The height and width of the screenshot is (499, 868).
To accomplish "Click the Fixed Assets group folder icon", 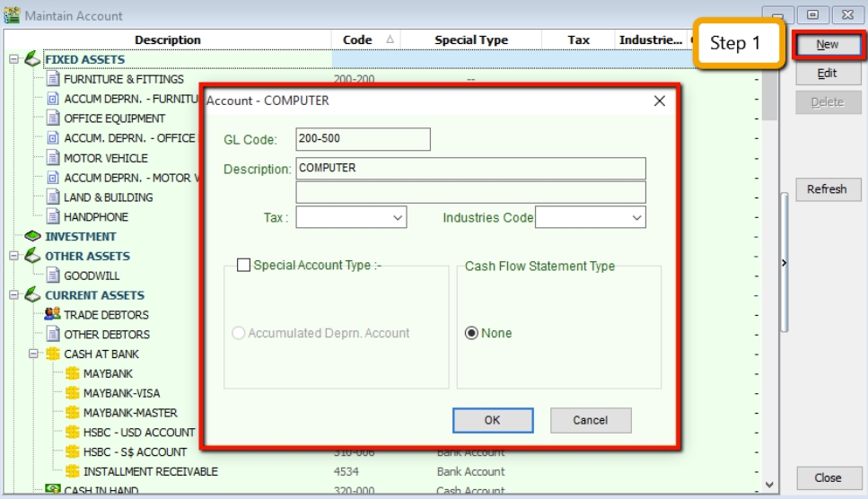I will 32,59.
